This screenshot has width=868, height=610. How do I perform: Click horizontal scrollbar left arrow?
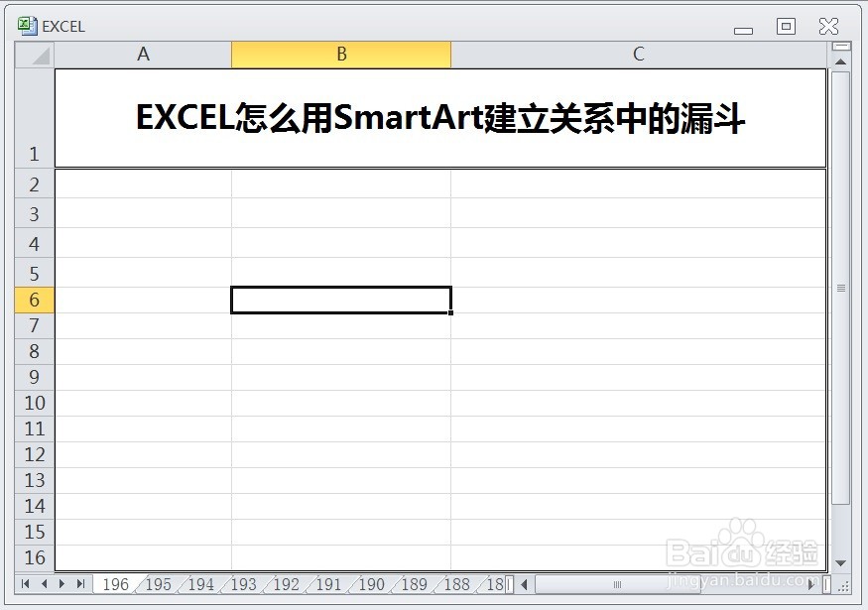pyautogui.click(x=524, y=584)
